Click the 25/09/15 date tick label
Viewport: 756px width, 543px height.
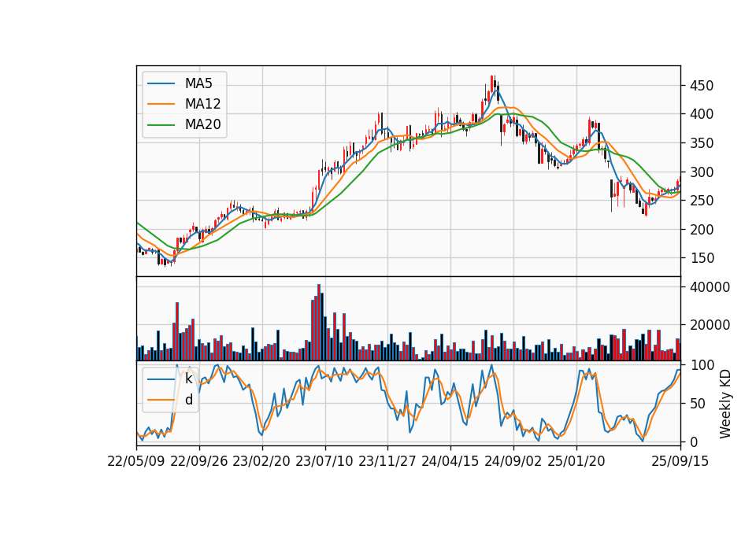[x=680, y=461]
